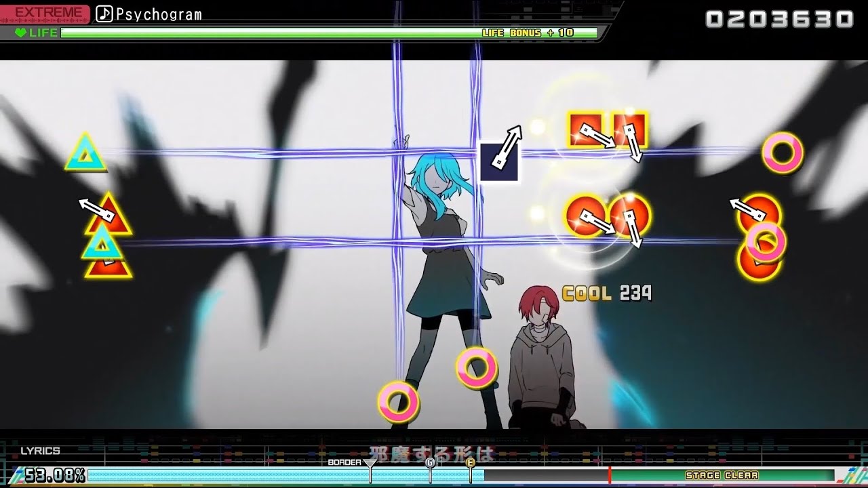Click the COOL 234 combo text
This screenshot has width=868, height=488.
(607, 293)
